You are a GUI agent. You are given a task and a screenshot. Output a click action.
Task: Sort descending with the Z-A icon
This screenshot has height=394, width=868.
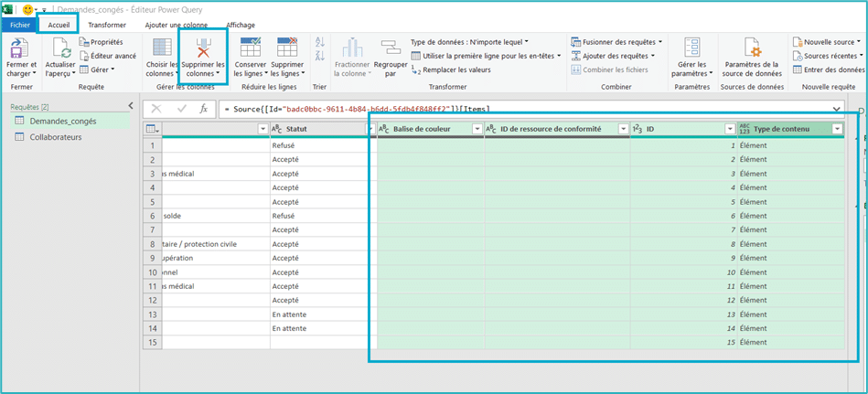click(x=319, y=56)
